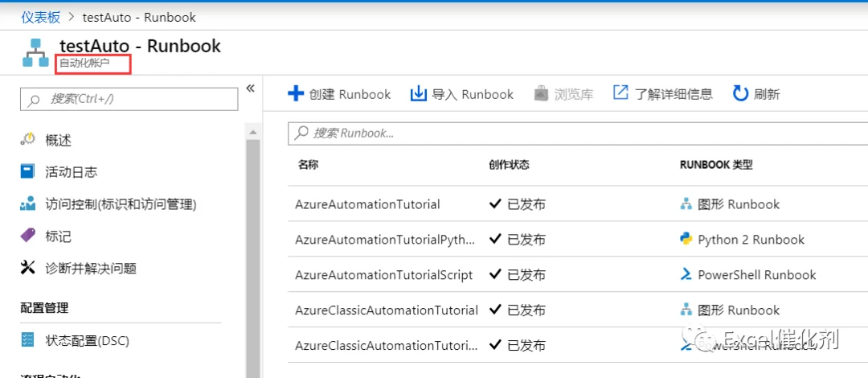The height and width of the screenshot is (378, 868).
Task: Click the Python 2 Runbook type cell
Action: 743,240
